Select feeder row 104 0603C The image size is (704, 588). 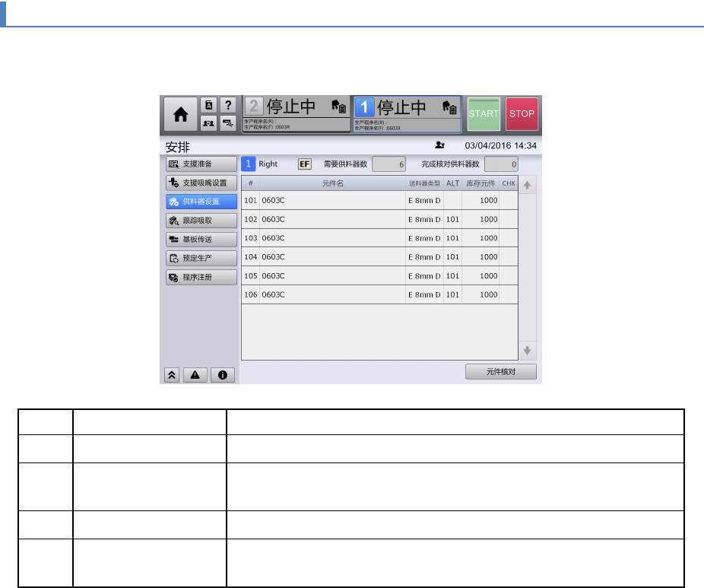tap(379, 257)
